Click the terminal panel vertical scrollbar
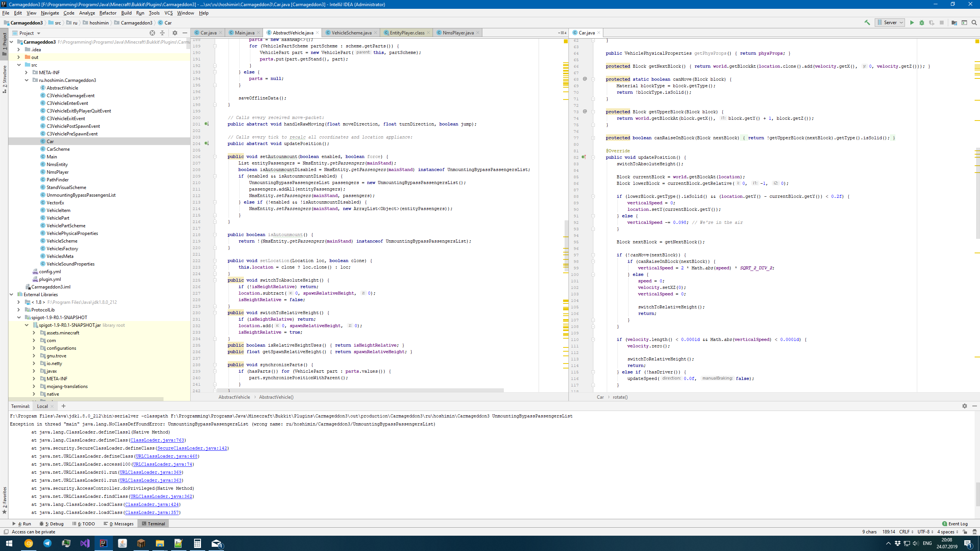 coord(977,494)
